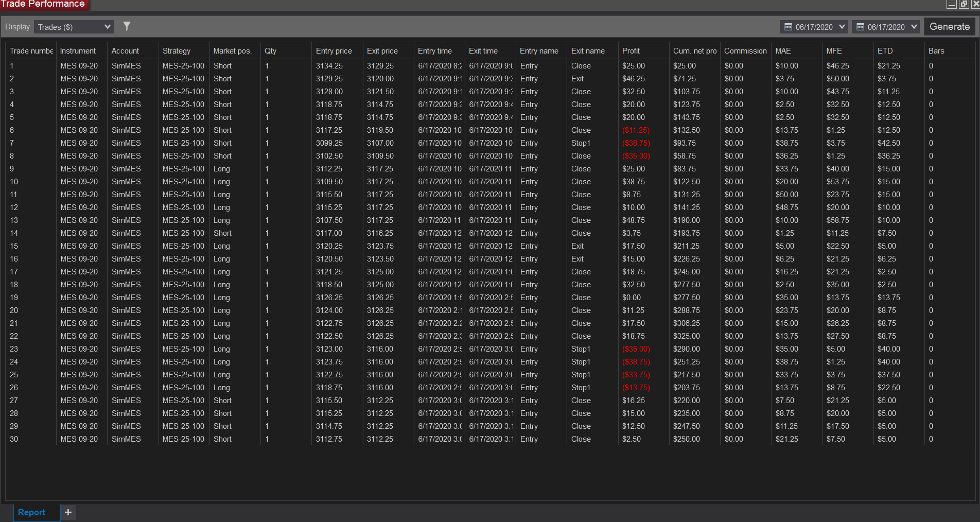Click Exit name 'Exit' in trade 2 row

click(x=577, y=79)
